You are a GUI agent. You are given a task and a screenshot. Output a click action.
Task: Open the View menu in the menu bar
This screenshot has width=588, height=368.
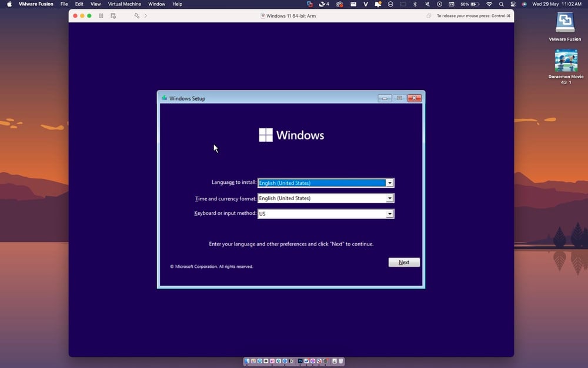95,4
